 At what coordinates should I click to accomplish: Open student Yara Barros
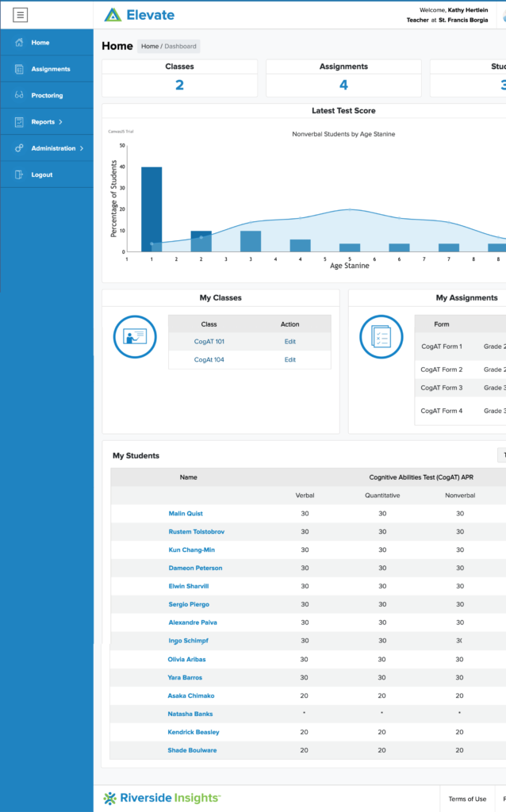click(185, 677)
